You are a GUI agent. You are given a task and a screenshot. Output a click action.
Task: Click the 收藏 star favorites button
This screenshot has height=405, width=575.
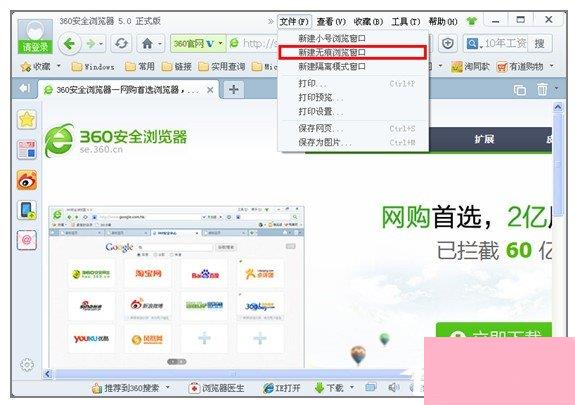pos(36,67)
